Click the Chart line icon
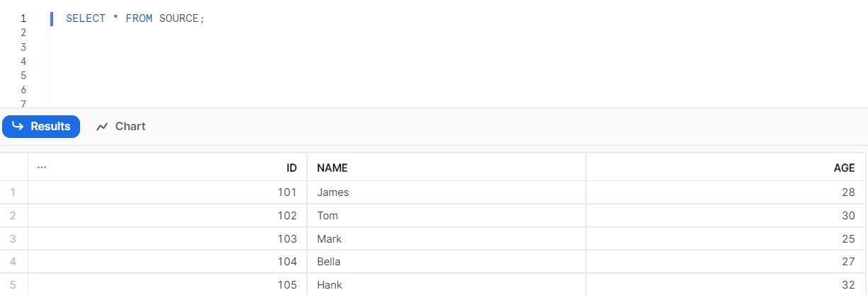868x295 pixels. [102, 127]
